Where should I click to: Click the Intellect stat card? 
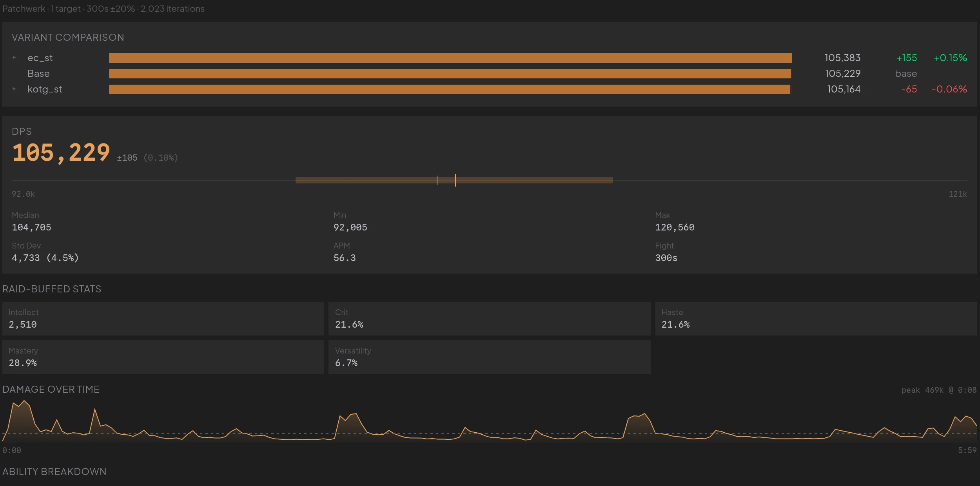click(x=163, y=319)
